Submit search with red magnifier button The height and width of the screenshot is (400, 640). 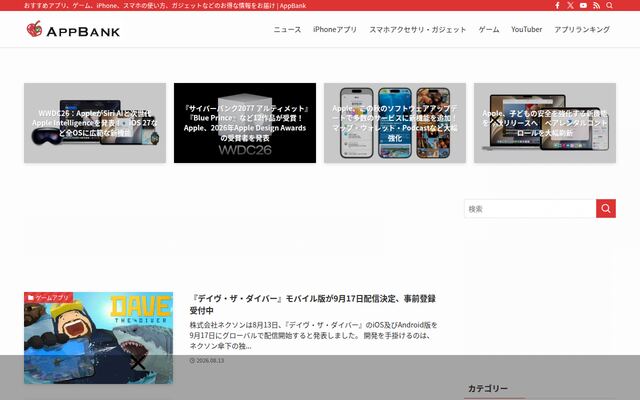[606, 209]
